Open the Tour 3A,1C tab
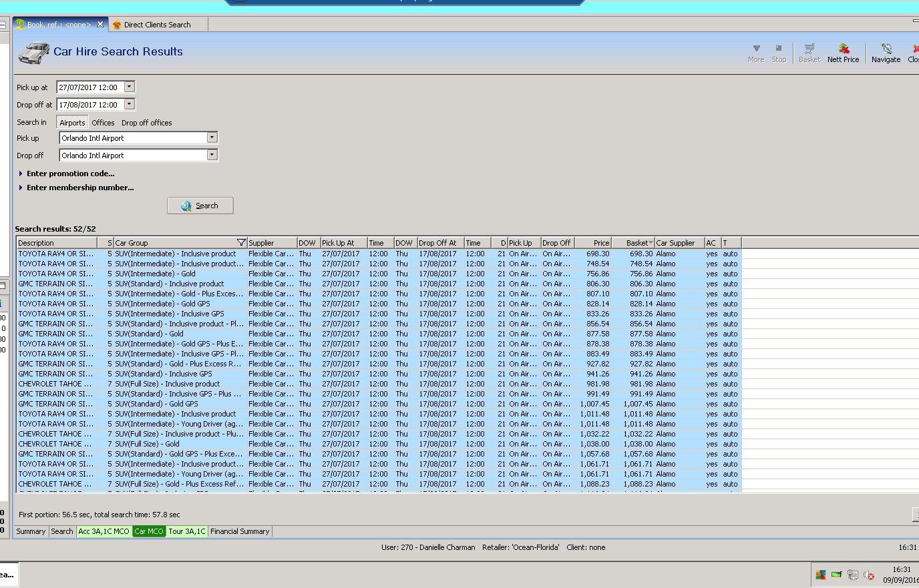The height and width of the screenshot is (588, 919). pos(187,531)
